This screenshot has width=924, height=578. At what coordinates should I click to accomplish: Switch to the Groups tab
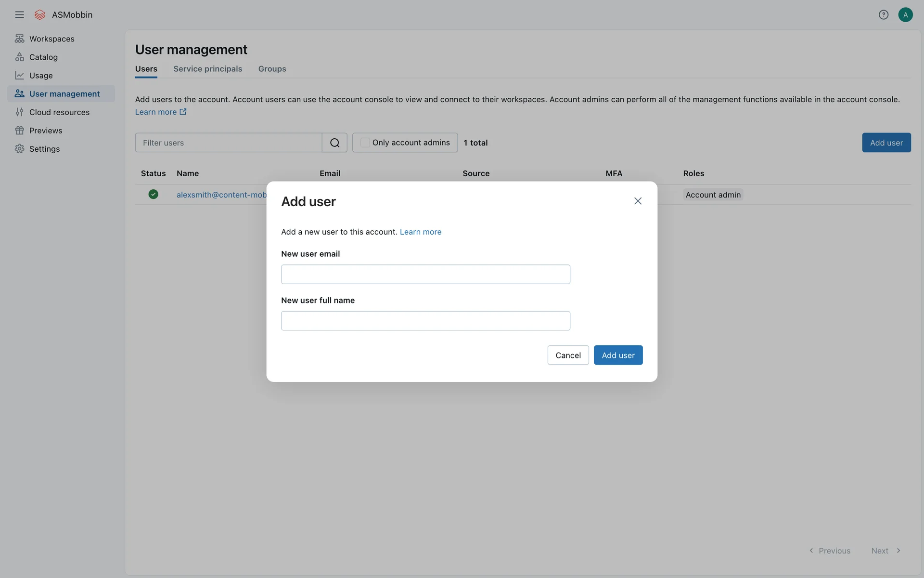272,69
